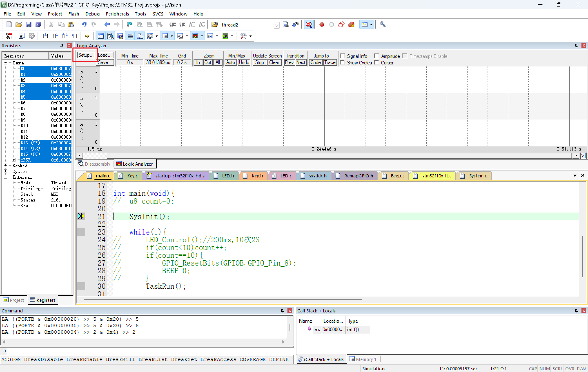Image resolution: width=588 pixels, height=372 pixels.
Task: Toggle the Call Stack window icon
Action: click(140, 36)
